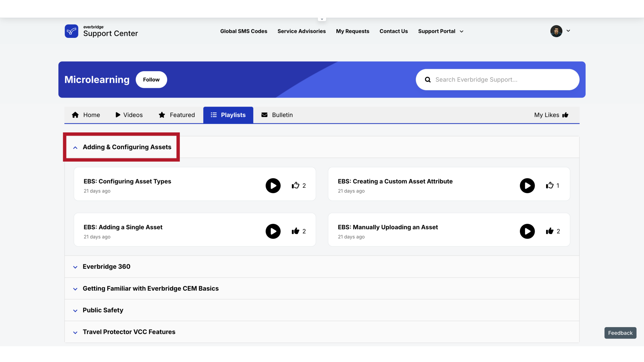Screen dimensions: 644x362
Task: Click the Search Everbridge Support field
Action: [x=498, y=80]
